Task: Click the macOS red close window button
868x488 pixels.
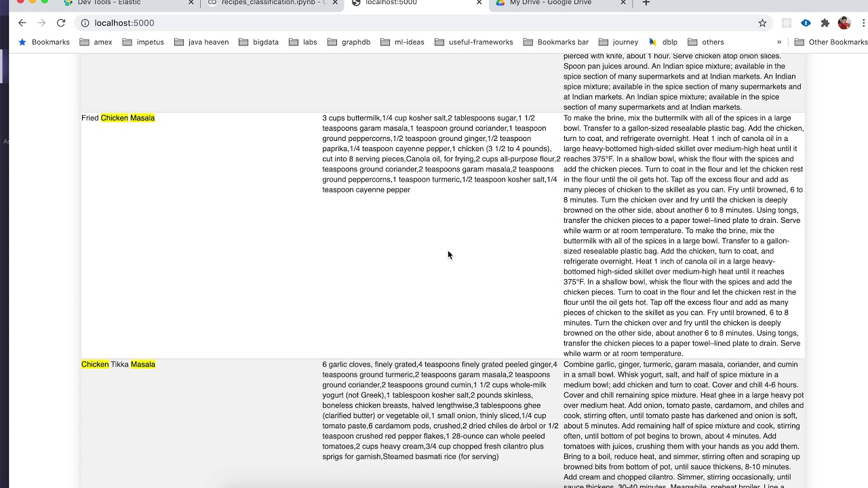Action: pos(20,2)
